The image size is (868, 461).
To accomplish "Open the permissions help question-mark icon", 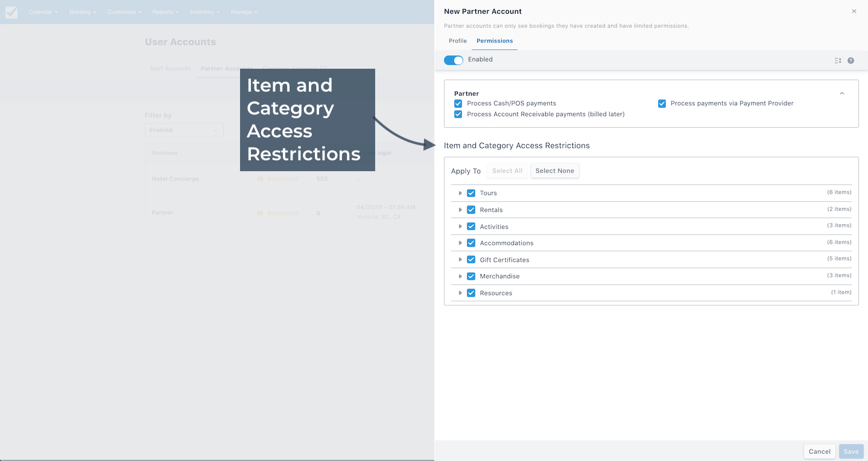I will (x=851, y=61).
